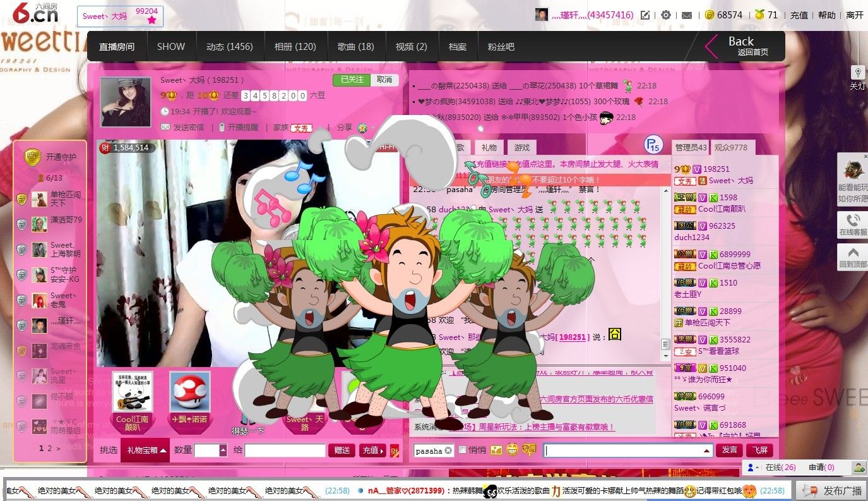Toggle the 悄悄 whisper checkbox
The image size is (868, 501).
462,450
